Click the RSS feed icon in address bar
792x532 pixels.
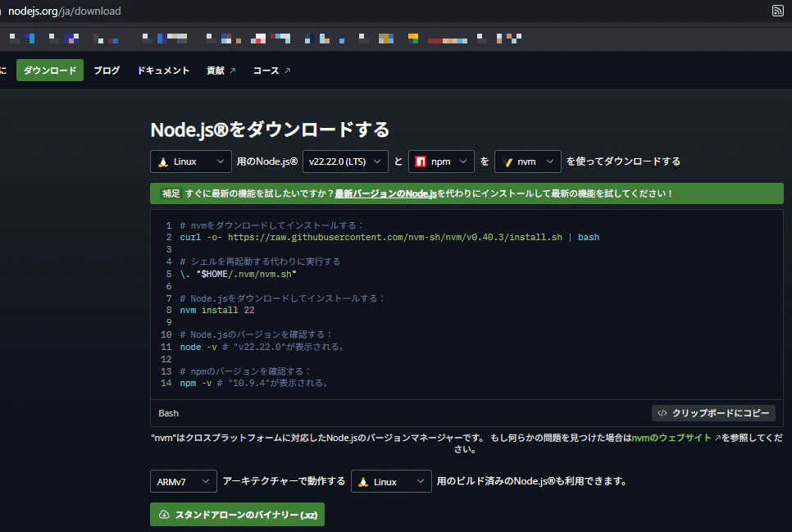[778, 11]
